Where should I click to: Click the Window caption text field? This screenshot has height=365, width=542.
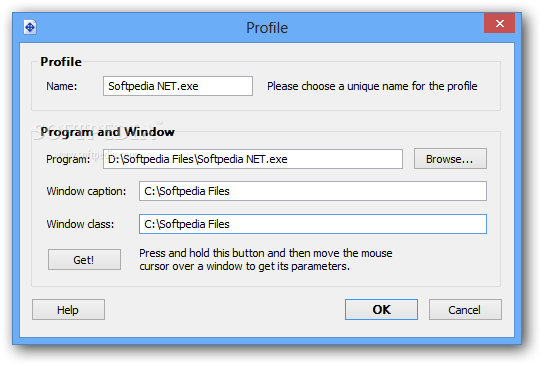(313, 191)
